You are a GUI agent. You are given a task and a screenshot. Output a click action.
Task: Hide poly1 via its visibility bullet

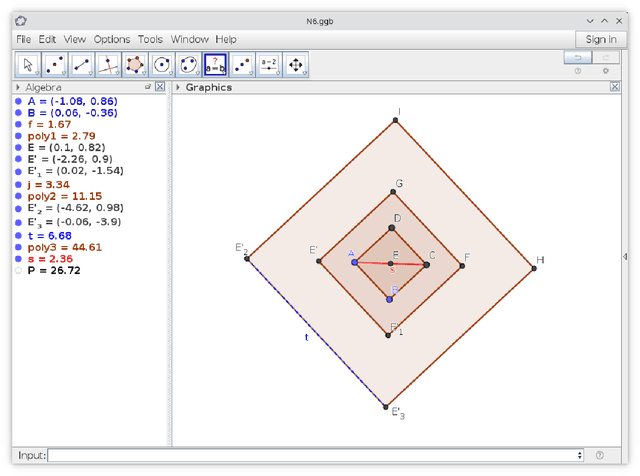point(19,135)
